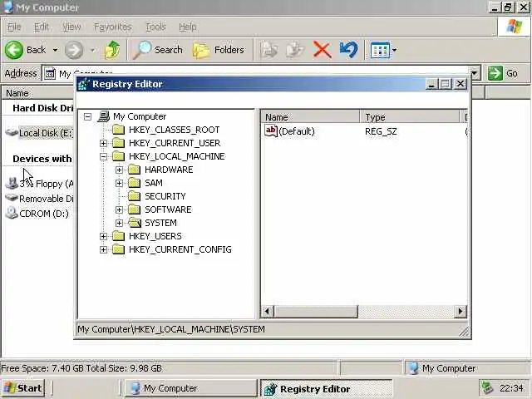Click the Back arrow in My Computer toolbar

(x=14, y=50)
